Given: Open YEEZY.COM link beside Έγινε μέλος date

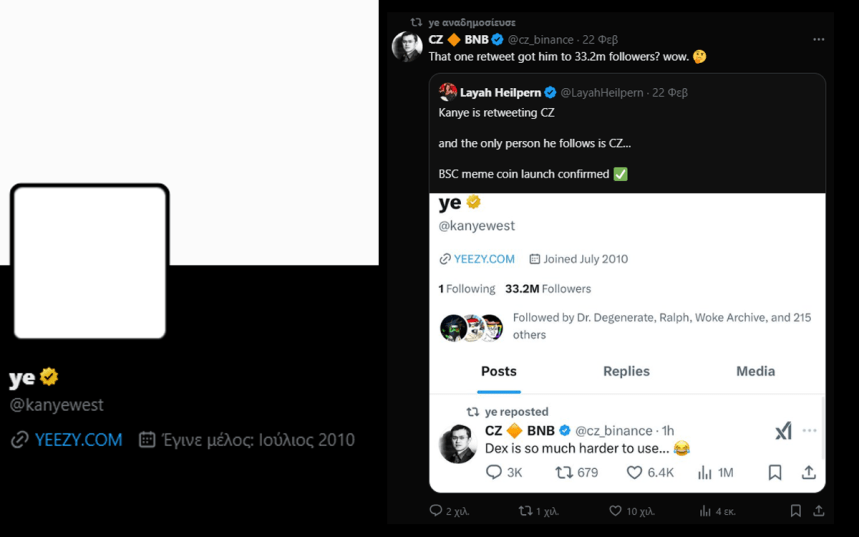Looking at the screenshot, I should 78,440.
